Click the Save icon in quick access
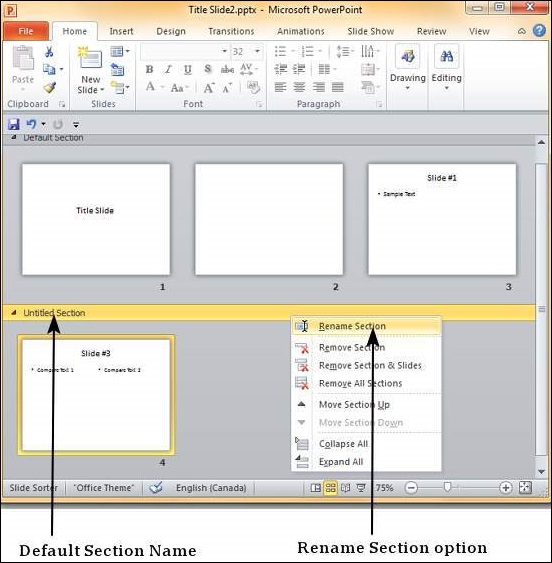552x563 pixels. point(14,124)
